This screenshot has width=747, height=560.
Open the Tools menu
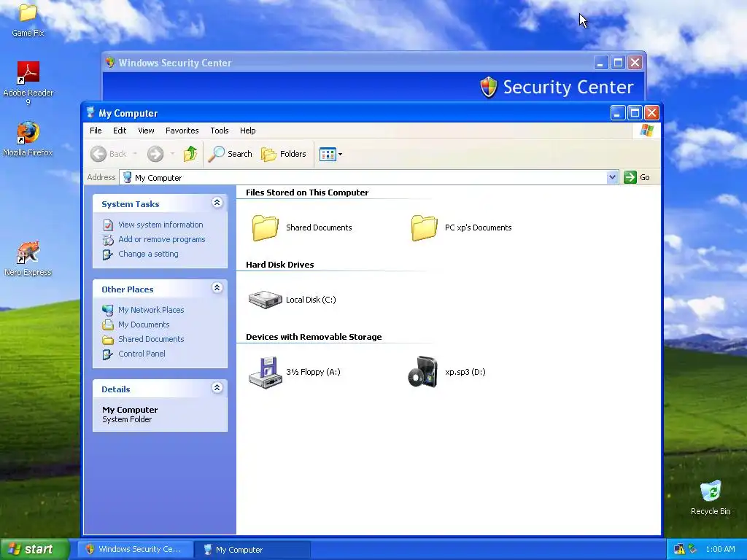(219, 131)
